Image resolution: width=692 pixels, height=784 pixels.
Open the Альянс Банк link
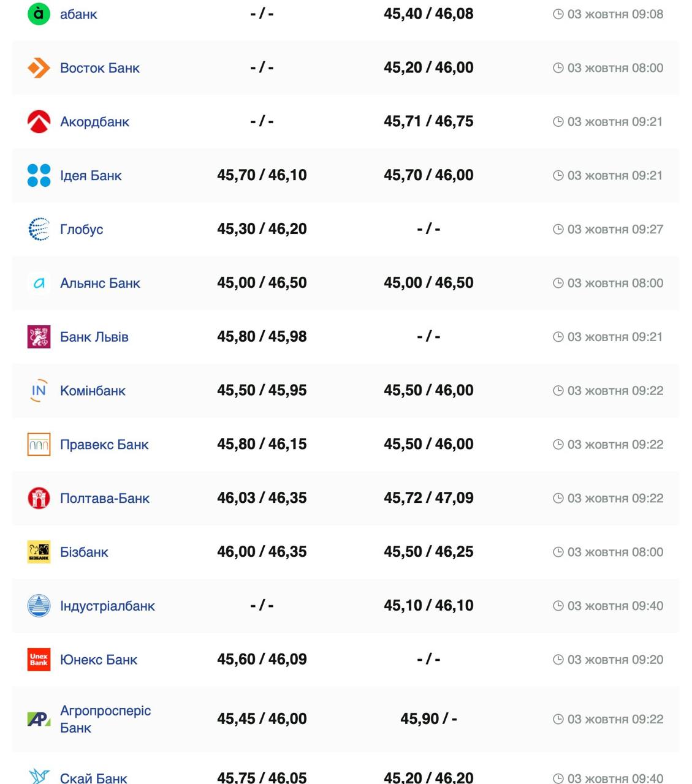click(100, 283)
